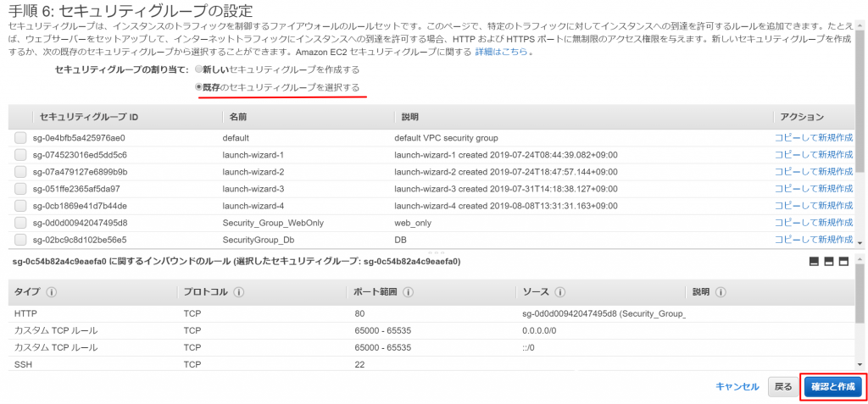Click the web_only description cell
The width and height of the screenshot is (868, 404).
tap(413, 223)
